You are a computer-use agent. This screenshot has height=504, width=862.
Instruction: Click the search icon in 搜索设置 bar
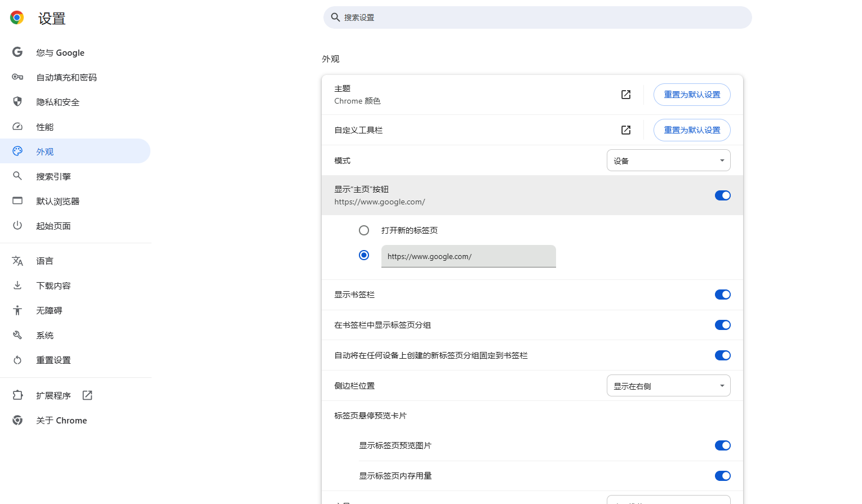point(335,17)
